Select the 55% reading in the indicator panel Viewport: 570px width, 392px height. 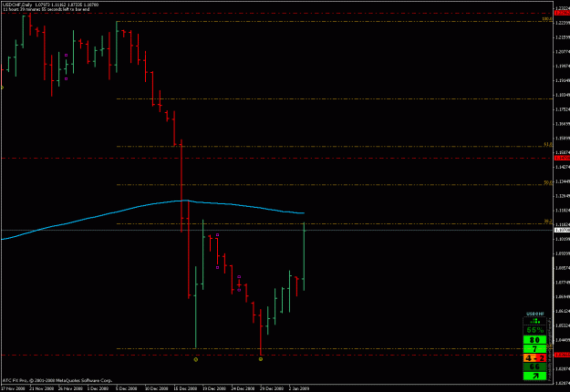point(534,330)
